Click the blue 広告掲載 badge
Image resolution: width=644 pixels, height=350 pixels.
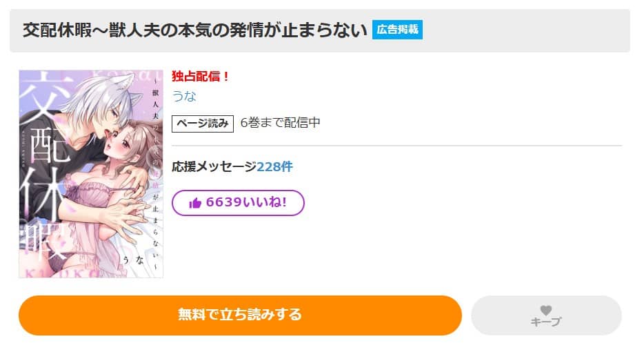tap(397, 30)
